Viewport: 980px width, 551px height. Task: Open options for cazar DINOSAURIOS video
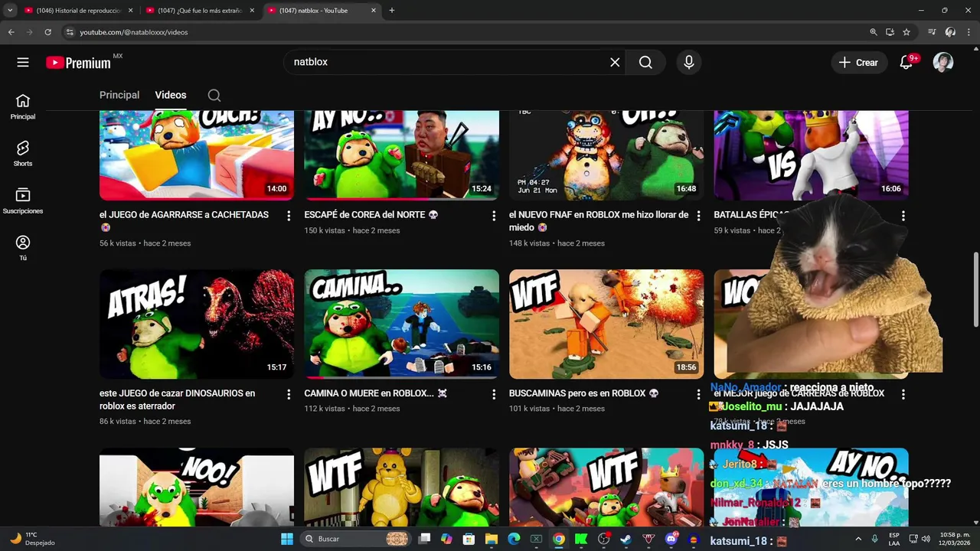(x=289, y=395)
